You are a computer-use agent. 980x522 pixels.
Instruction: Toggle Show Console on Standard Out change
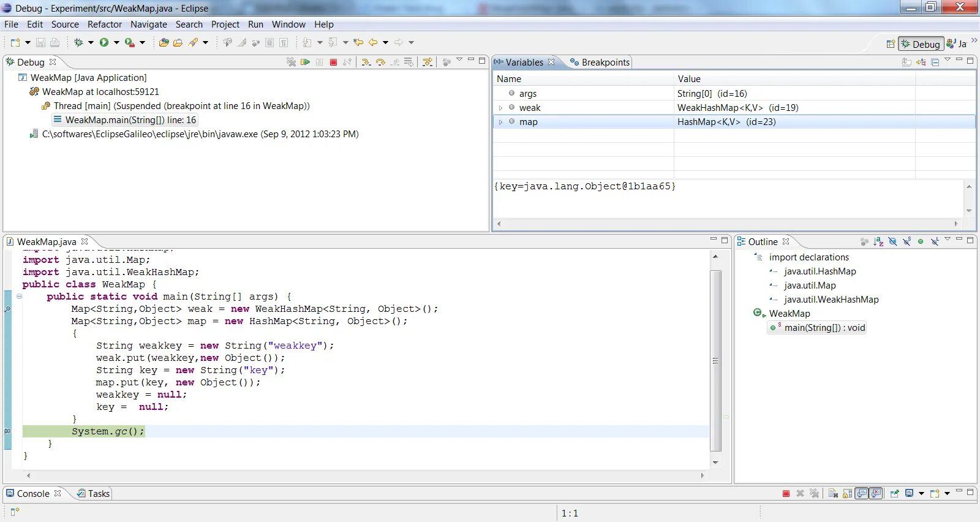click(862, 493)
